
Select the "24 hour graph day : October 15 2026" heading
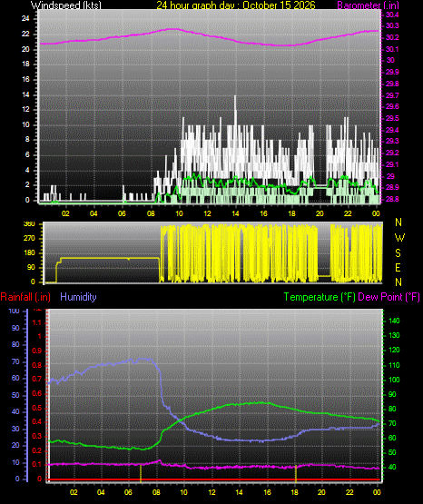click(236, 5)
